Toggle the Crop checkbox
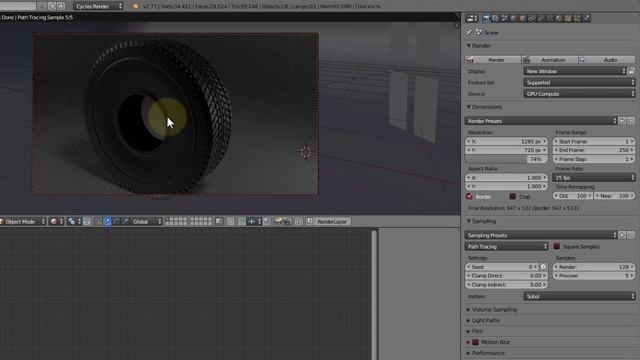 click(513, 196)
